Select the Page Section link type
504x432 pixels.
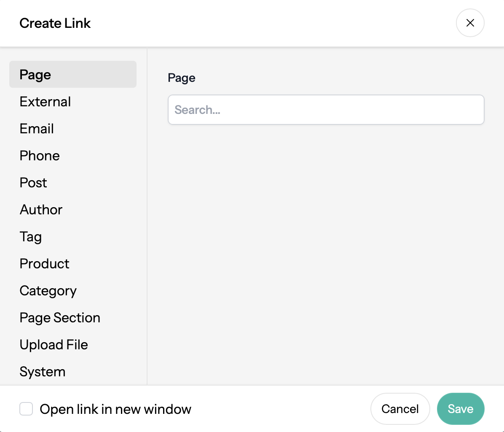click(x=59, y=317)
